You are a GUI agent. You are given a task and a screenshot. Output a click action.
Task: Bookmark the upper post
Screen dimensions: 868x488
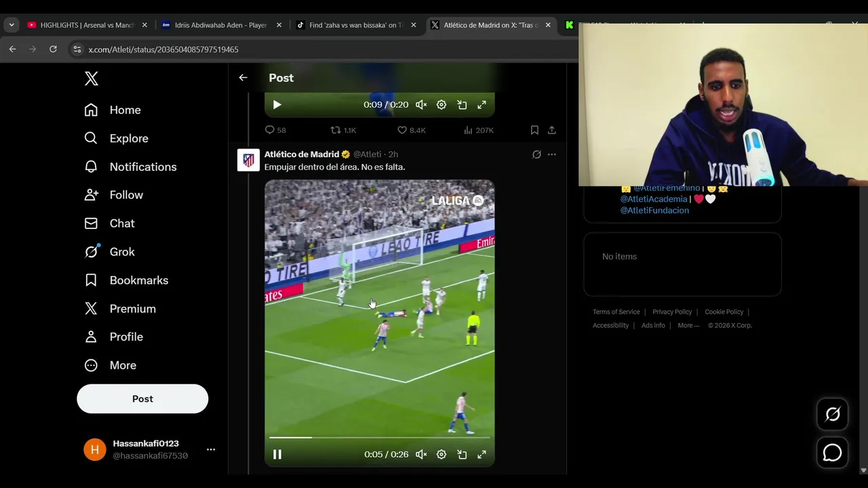click(534, 130)
